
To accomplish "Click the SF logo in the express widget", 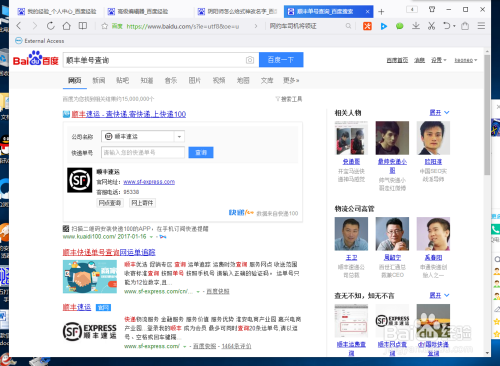I will [79, 180].
